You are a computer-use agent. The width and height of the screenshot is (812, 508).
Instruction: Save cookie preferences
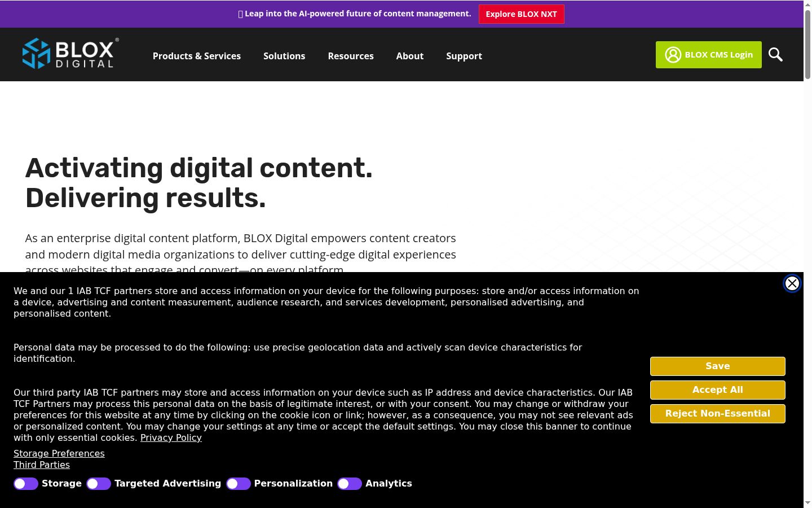tap(718, 366)
